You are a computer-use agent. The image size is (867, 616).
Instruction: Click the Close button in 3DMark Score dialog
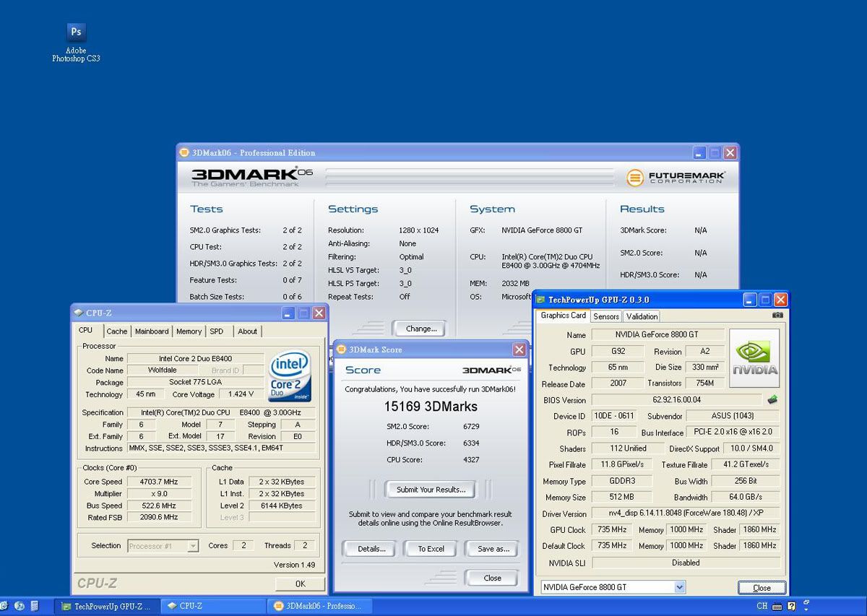pos(492,578)
